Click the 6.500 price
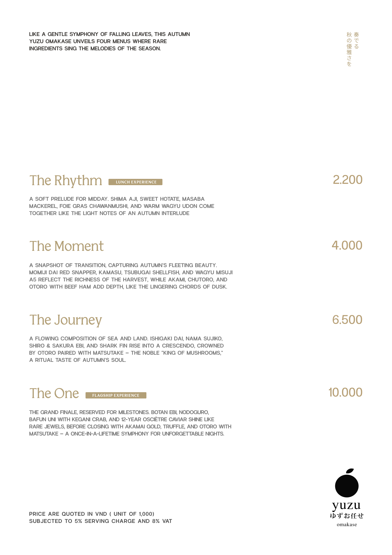This screenshot has height=555, width=392. pyautogui.click(x=347, y=320)
